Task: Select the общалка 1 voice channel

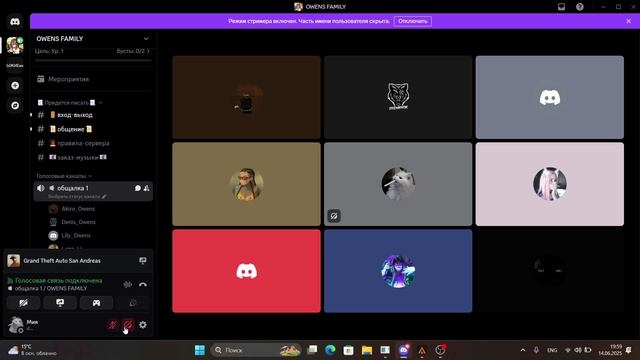Action: pos(93,191)
